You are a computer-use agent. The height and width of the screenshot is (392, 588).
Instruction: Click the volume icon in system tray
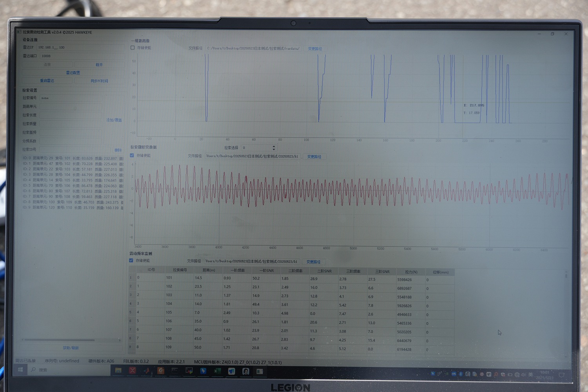523,375
